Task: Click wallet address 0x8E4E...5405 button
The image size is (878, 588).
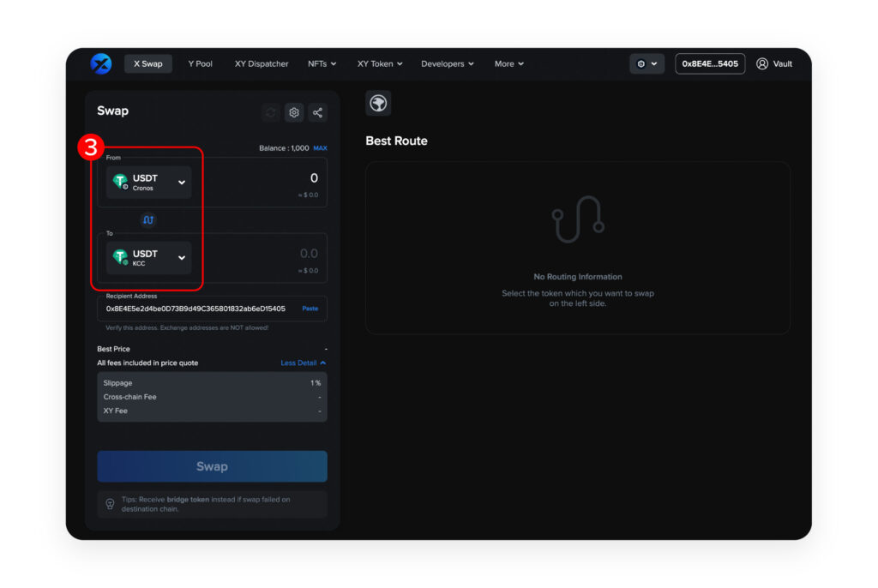Action: pos(709,63)
